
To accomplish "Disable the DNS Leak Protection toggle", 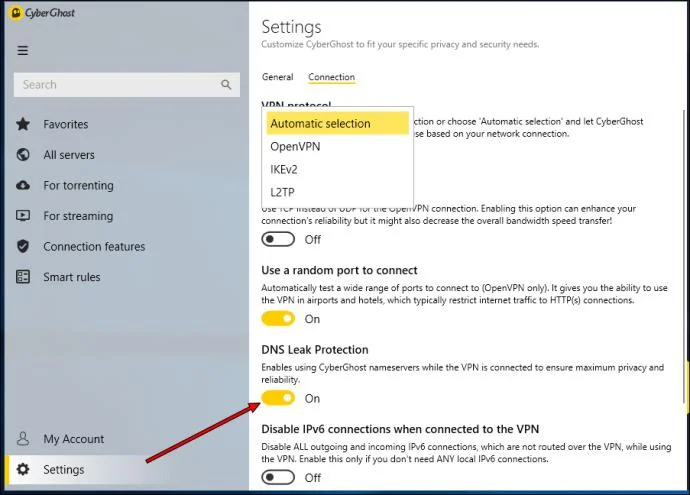I will 278,398.
